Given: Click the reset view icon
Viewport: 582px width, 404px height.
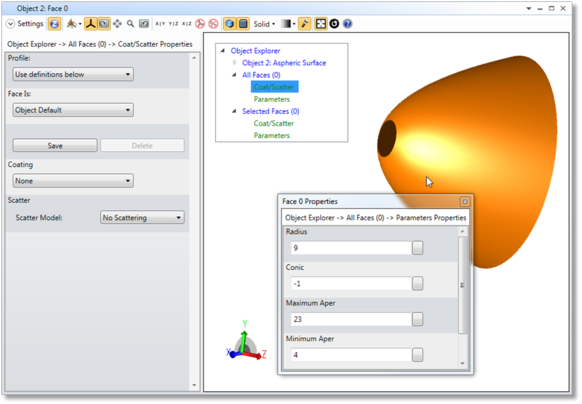Looking at the screenshot, I should coord(144,24).
